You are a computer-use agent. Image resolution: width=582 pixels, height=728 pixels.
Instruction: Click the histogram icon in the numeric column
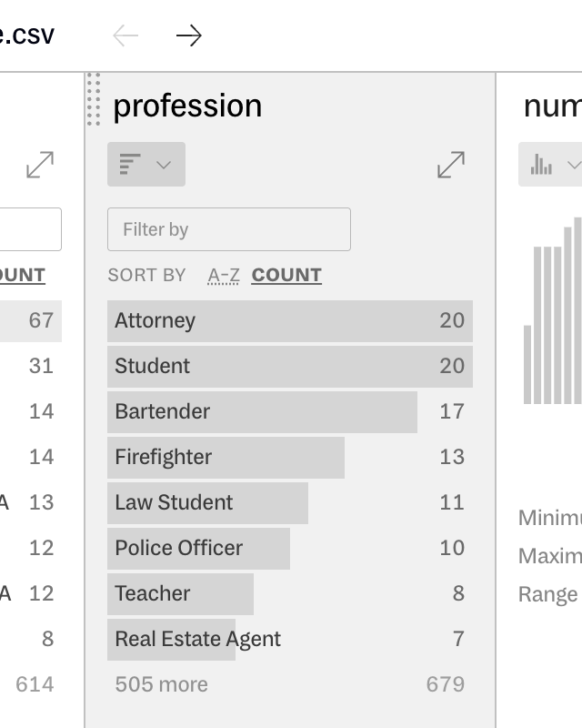coord(542,165)
